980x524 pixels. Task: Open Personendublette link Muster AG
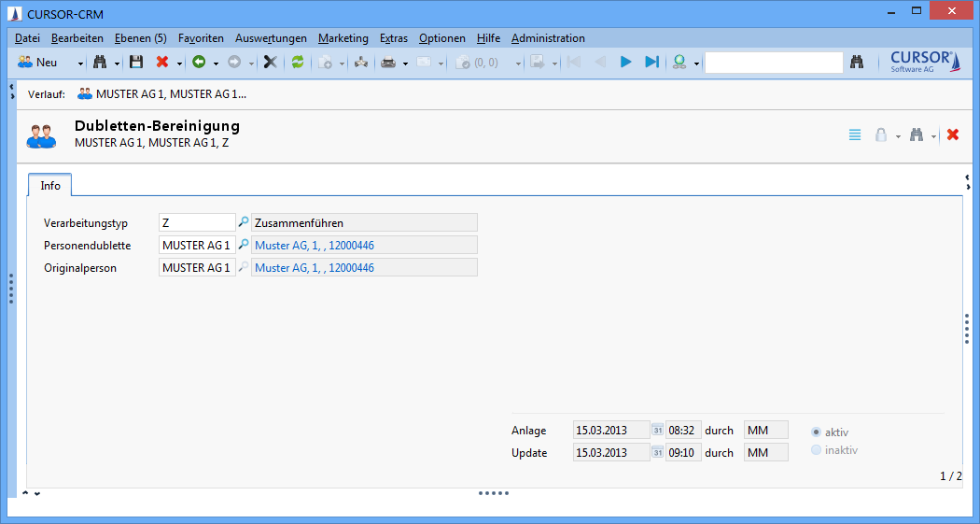315,246
